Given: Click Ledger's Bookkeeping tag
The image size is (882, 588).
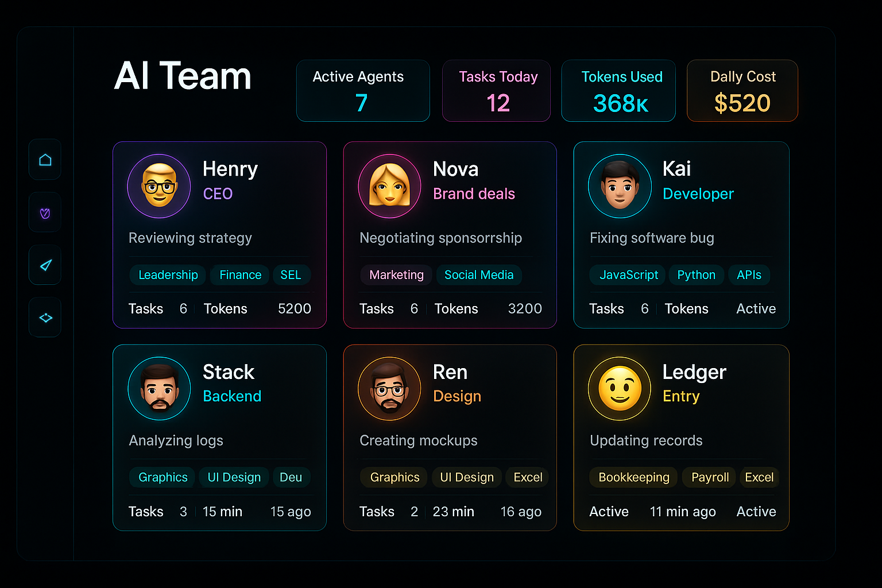Looking at the screenshot, I should click(634, 477).
